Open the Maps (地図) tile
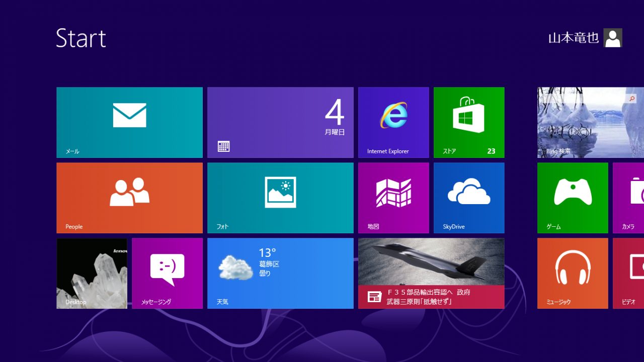 point(393,198)
